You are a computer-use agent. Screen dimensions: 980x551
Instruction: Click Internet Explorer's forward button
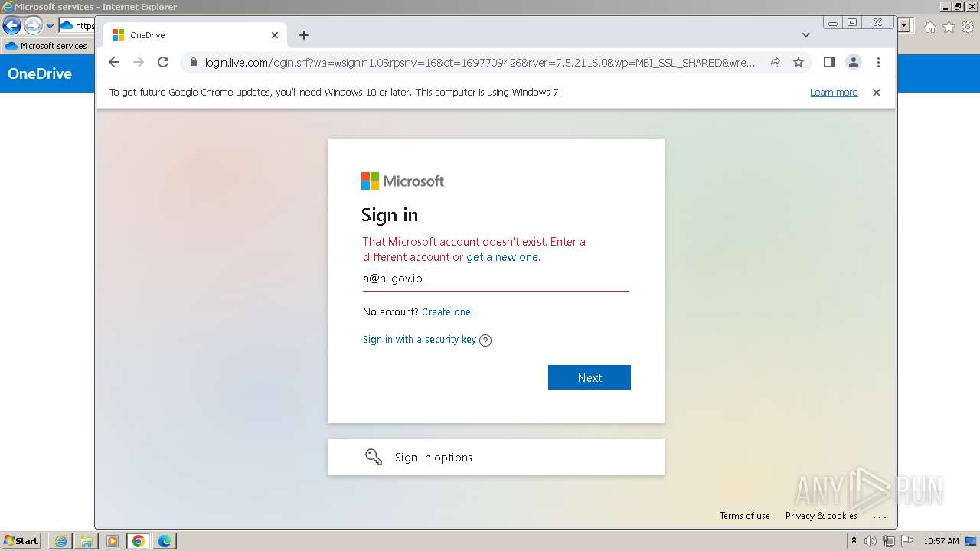point(33,26)
